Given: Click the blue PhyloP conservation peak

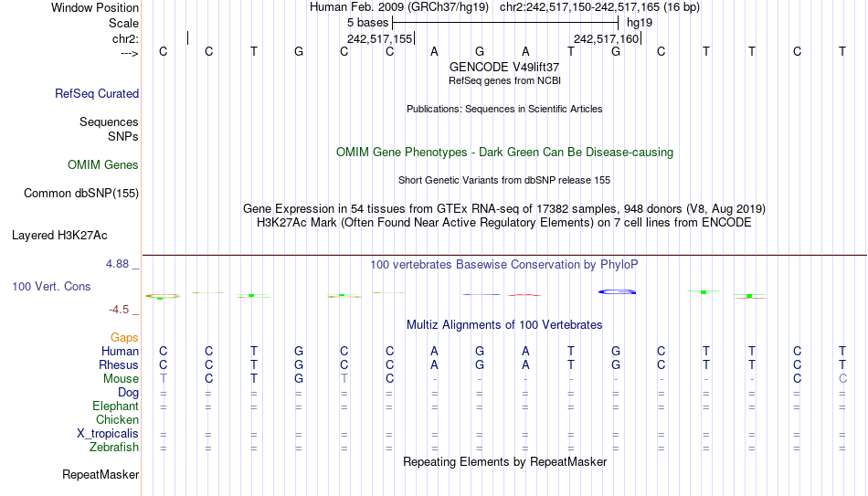Looking at the screenshot, I should (x=617, y=291).
